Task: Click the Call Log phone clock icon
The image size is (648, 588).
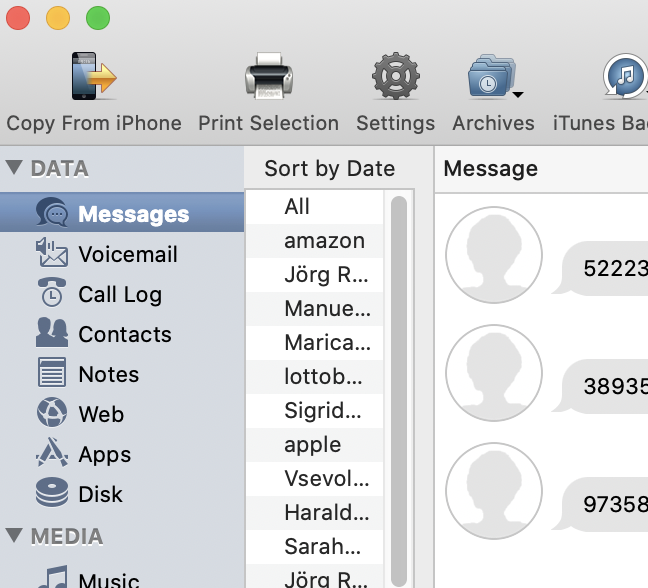Action: pyautogui.click(x=52, y=292)
